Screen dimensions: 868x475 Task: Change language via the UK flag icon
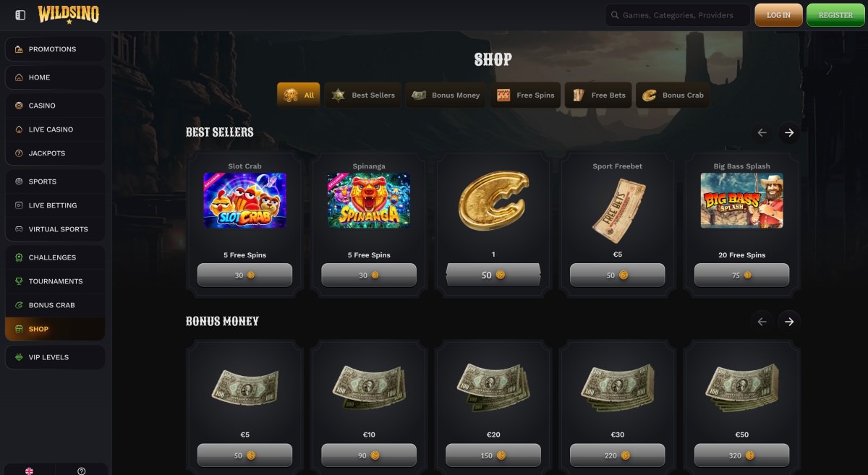[x=29, y=471]
